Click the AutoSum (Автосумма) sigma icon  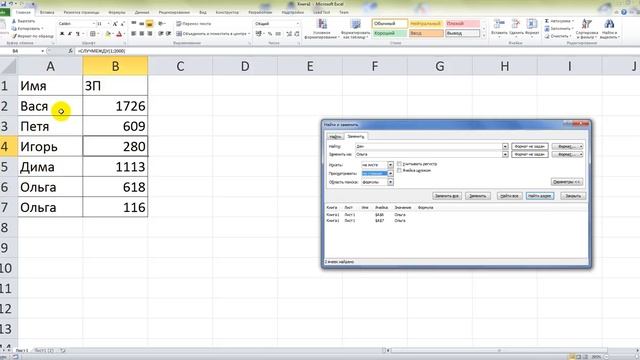(x=547, y=21)
